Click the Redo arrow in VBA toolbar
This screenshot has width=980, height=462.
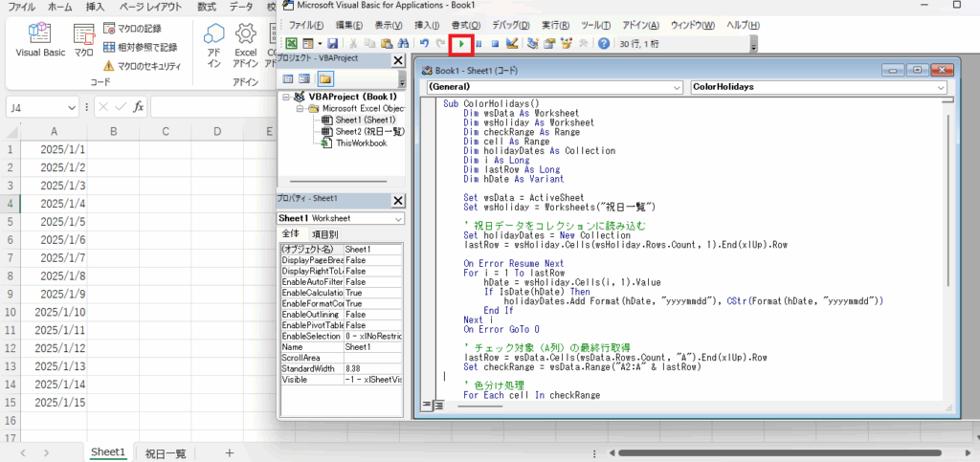[x=440, y=44]
